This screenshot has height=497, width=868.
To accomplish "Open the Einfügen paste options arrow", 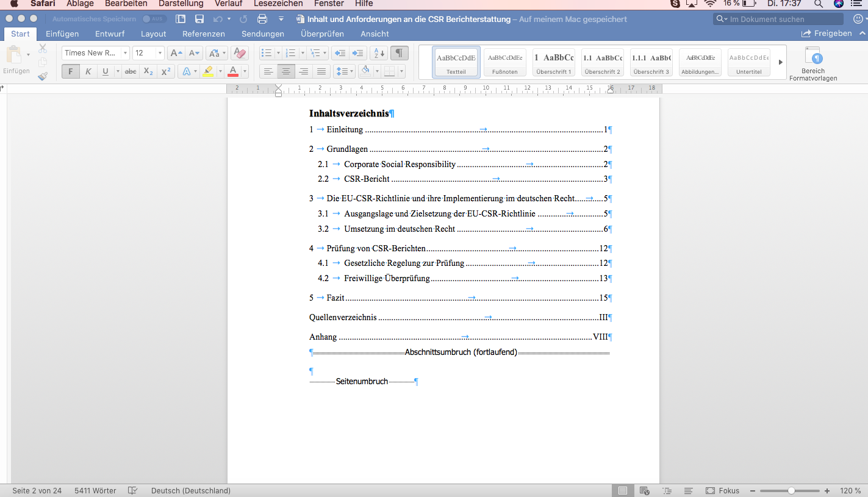I will pos(28,55).
